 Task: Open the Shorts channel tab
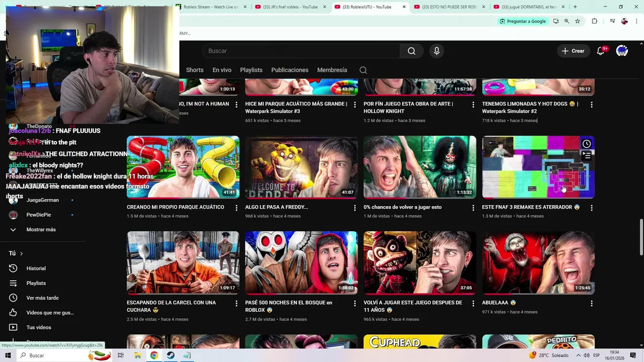coord(195,70)
